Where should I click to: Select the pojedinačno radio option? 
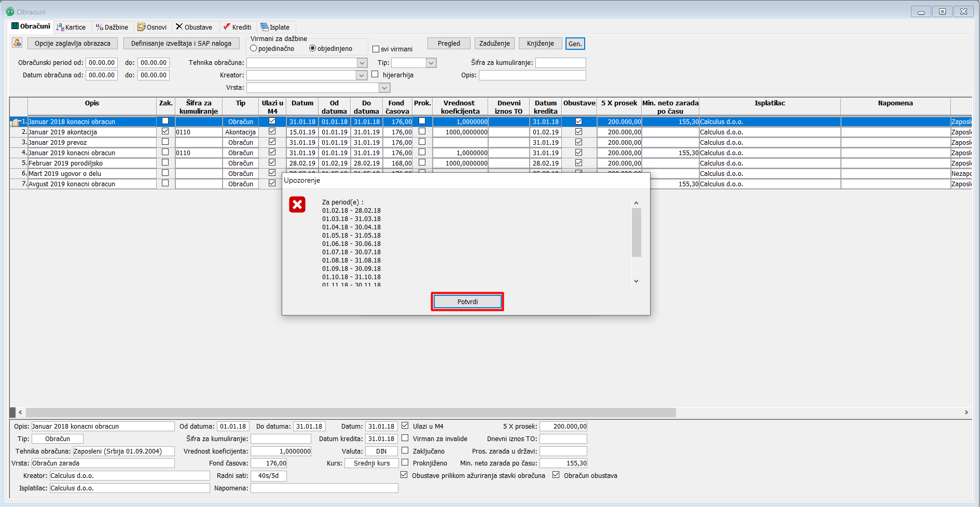tap(254, 48)
